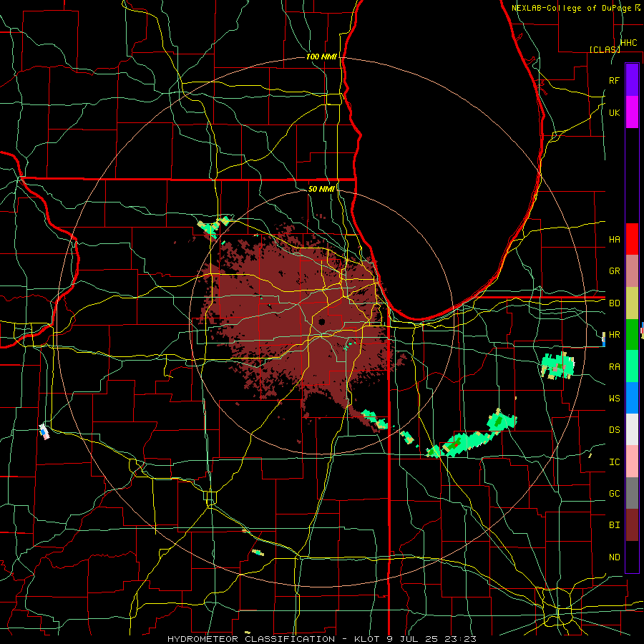644x644 pixels.
Task: Click the ND legend label
Action: point(614,557)
